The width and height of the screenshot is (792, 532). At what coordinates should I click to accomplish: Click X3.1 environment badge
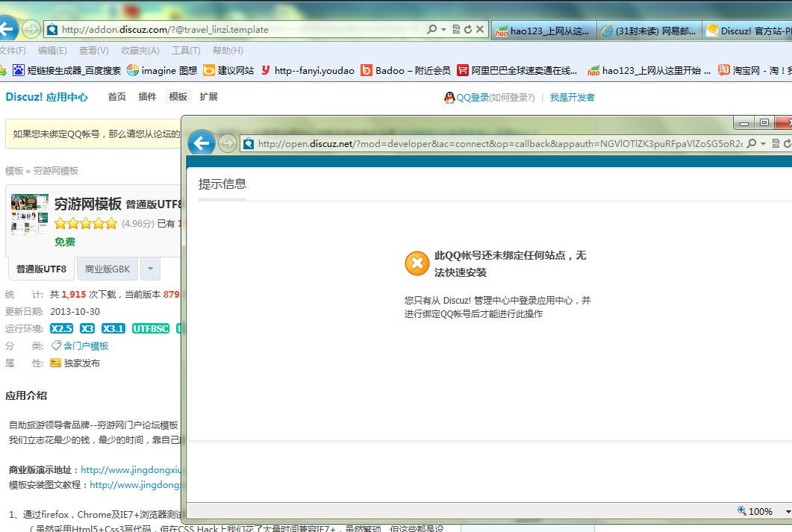click(113, 328)
